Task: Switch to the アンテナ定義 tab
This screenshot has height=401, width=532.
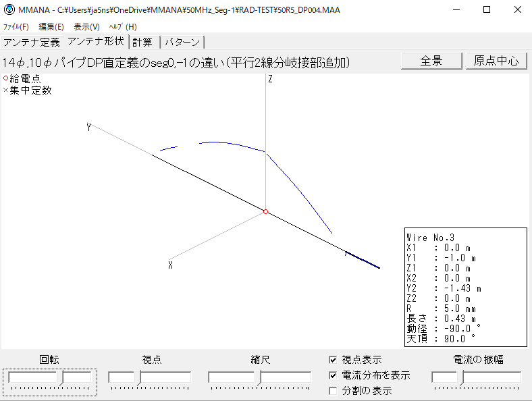Action: 32,42
